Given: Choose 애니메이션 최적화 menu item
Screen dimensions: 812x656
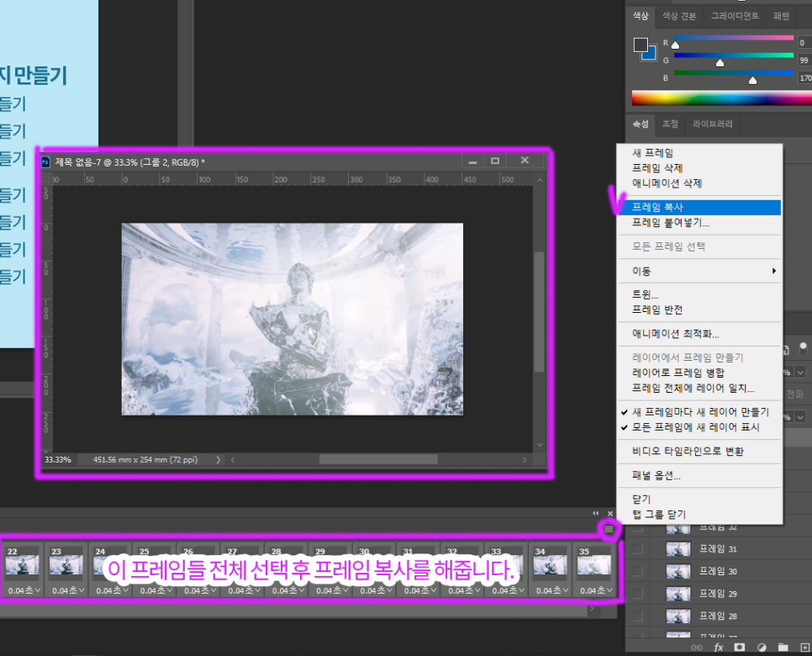Looking at the screenshot, I should tap(699, 334).
